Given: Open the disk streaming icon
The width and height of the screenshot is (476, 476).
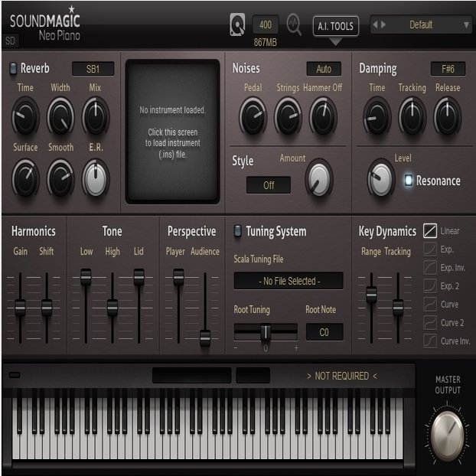Looking at the screenshot, I should 237,24.
